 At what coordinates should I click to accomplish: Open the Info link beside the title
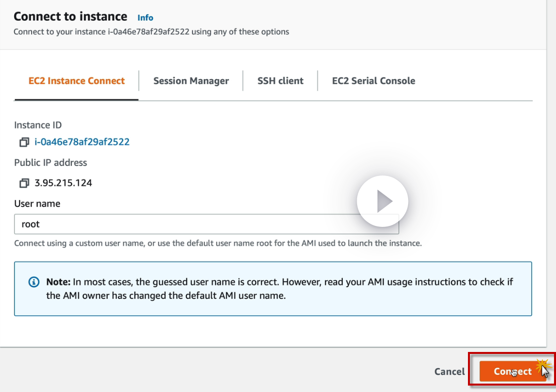[145, 18]
